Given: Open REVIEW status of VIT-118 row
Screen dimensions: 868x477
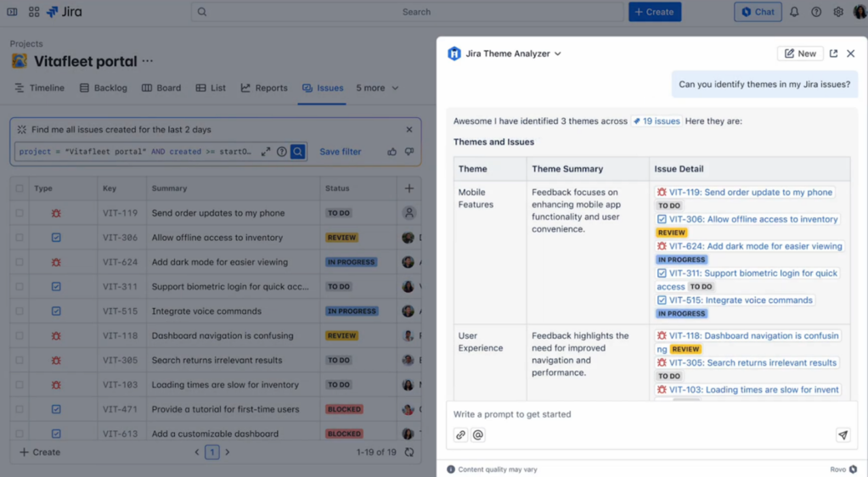Looking at the screenshot, I should [341, 335].
